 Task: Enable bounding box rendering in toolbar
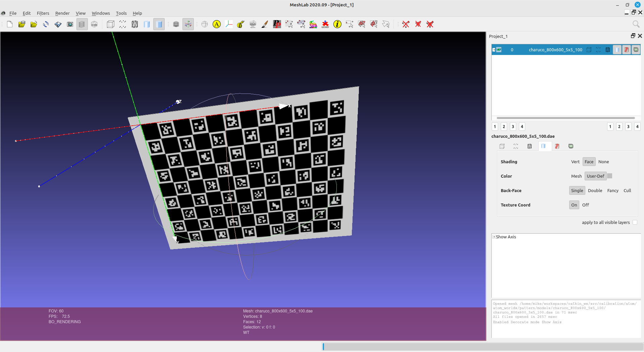tap(110, 24)
